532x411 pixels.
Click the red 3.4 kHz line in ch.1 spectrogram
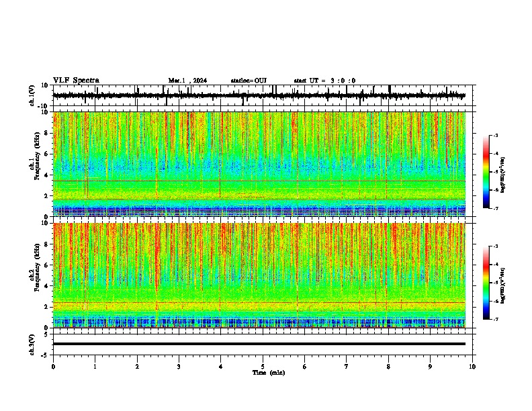pyautogui.click(x=259, y=181)
